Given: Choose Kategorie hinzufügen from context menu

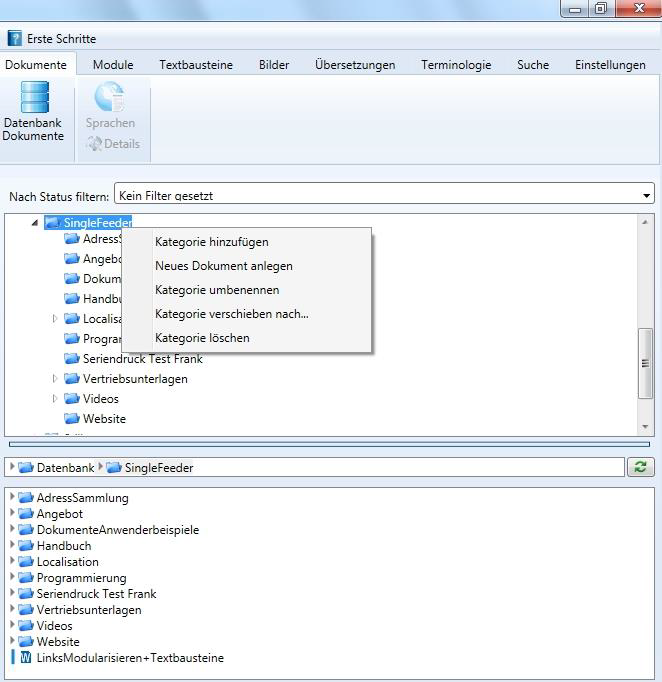Looking at the screenshot, I should pyautogui.click(x=211, y=242).
